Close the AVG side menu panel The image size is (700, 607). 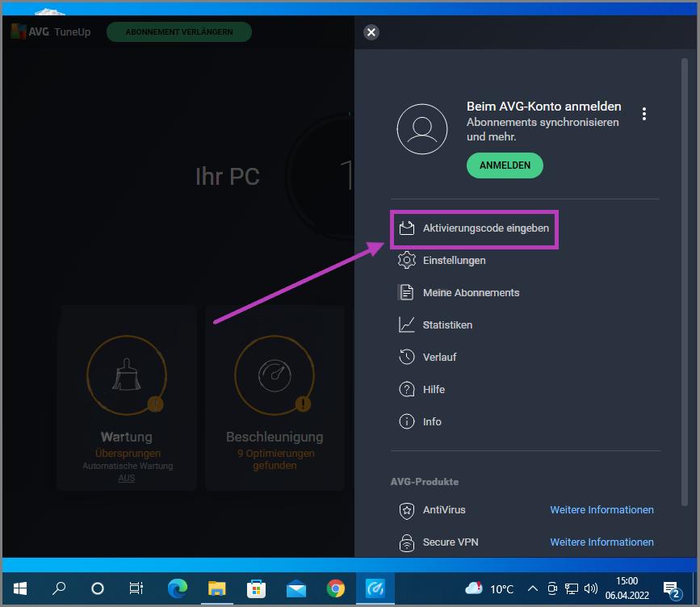click(x=371, y=32)
